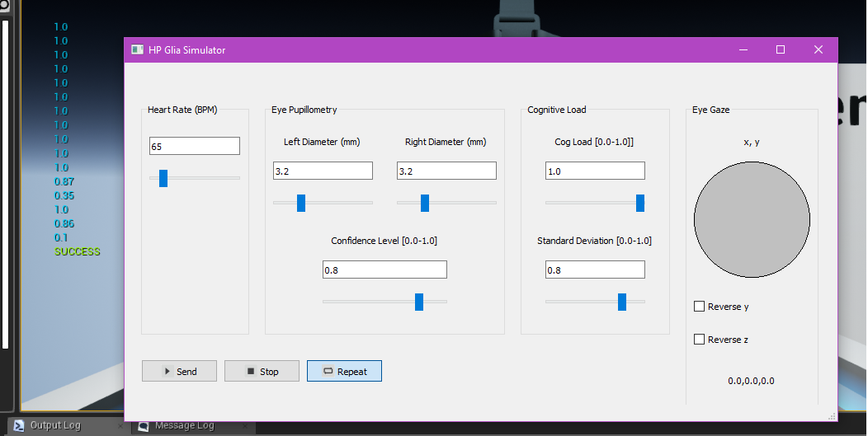
Task: Click the Cog Load slider thumb
Action: (640, 203)
